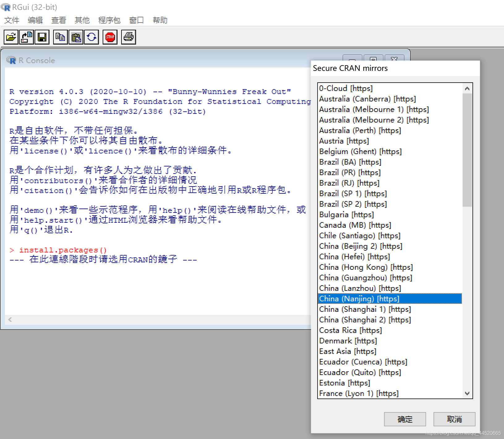Click R Console horizontal scroll left arrow
The image size is (504, 439).
pyautogui.click(x=10, y=320)
